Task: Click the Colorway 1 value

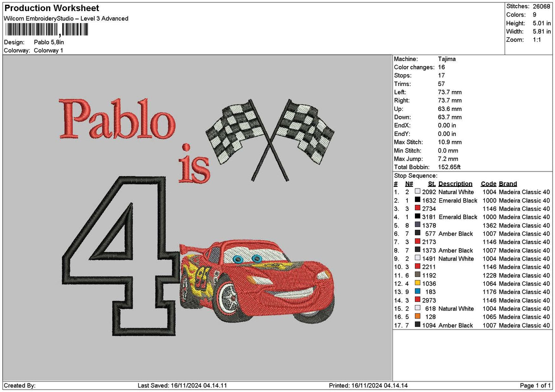Action: [49, 50]
